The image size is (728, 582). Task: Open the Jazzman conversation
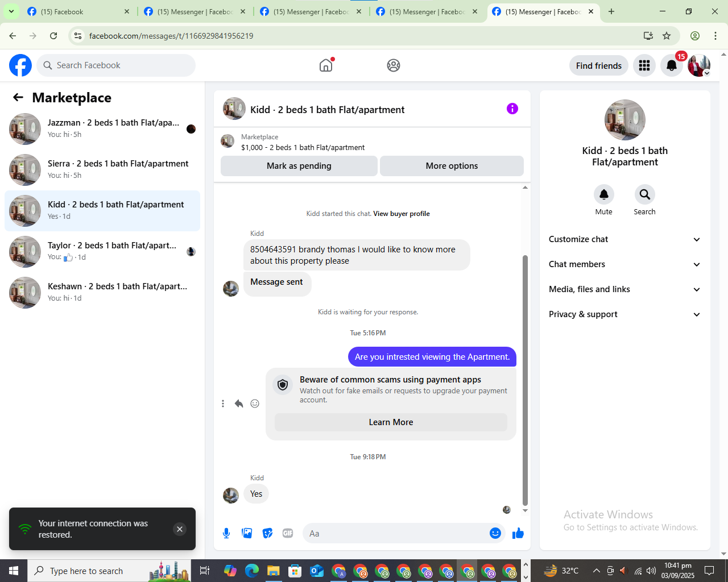click(102, 129)
